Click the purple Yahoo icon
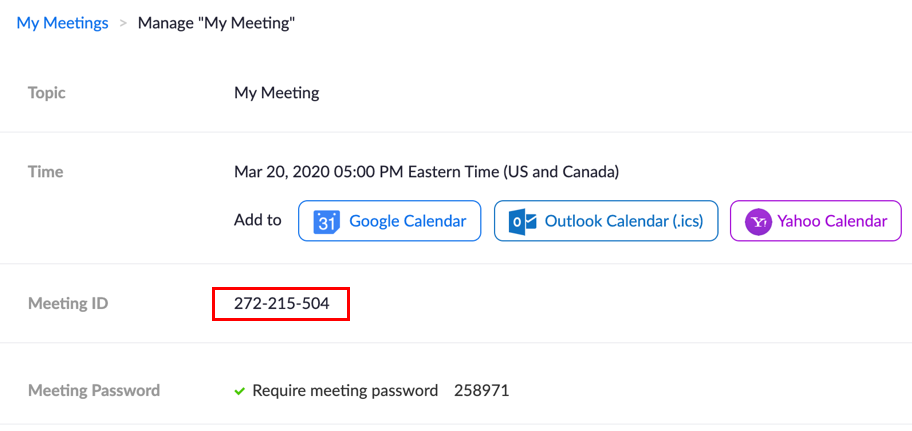The image size is (912, 431). 758,222
